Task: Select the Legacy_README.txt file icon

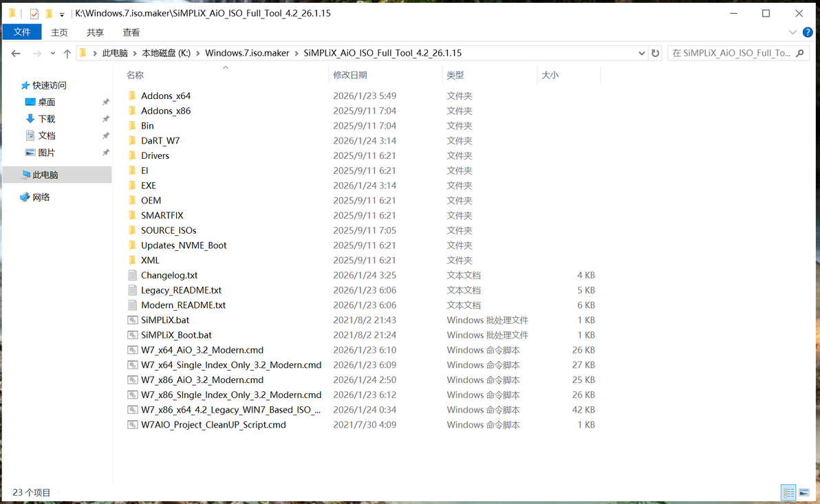Action: [132, 290]
